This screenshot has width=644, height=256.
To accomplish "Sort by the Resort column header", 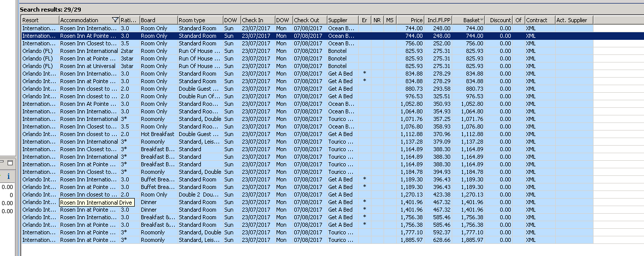I will (x=40, y=20).
